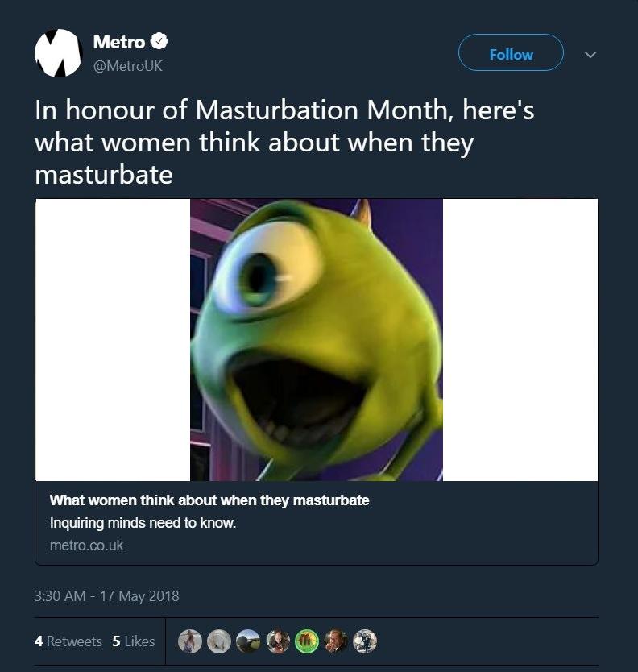Open the first liker avatar in the row

point(190,641)
